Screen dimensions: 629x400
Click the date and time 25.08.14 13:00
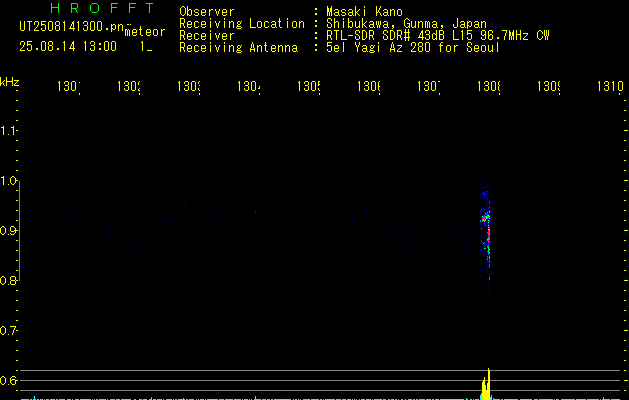click(x=68, y=46)
